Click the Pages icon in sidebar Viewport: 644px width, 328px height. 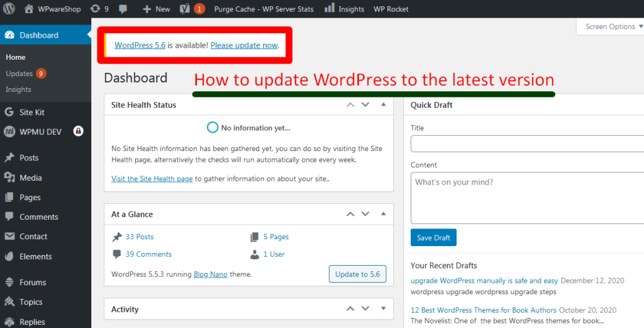tap(9, 197)
